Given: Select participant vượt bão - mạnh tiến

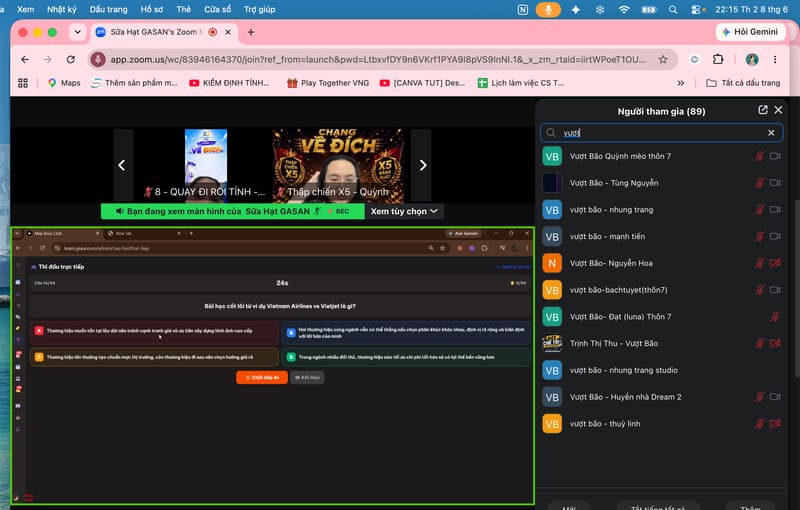Looking at the screenshot, I should pos(661,236).
